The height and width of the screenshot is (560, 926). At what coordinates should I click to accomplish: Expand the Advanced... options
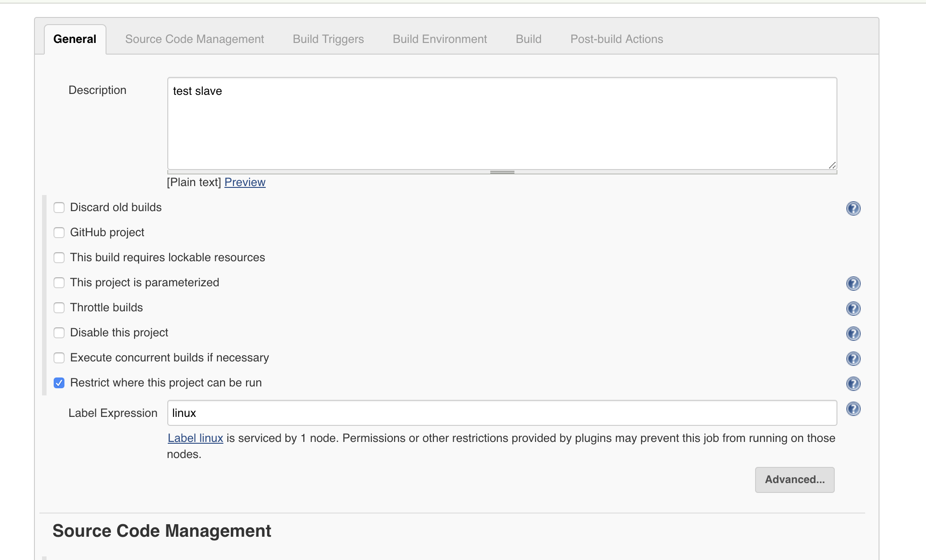click(794, 479)
